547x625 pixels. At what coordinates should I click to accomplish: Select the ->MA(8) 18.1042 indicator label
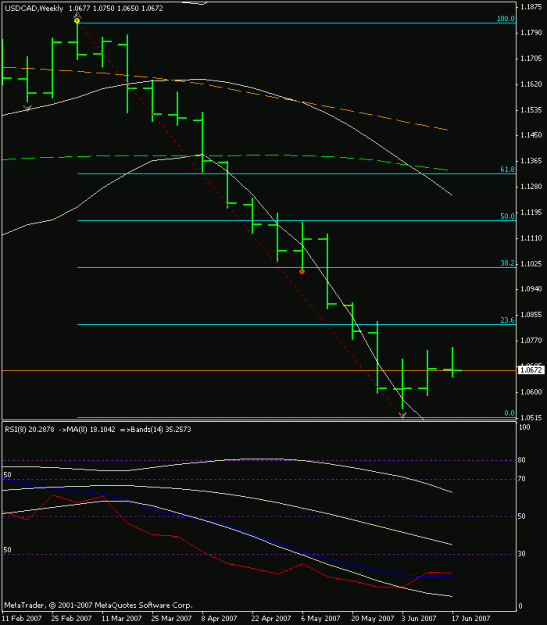pyautogui.click(x=87, y=429)
